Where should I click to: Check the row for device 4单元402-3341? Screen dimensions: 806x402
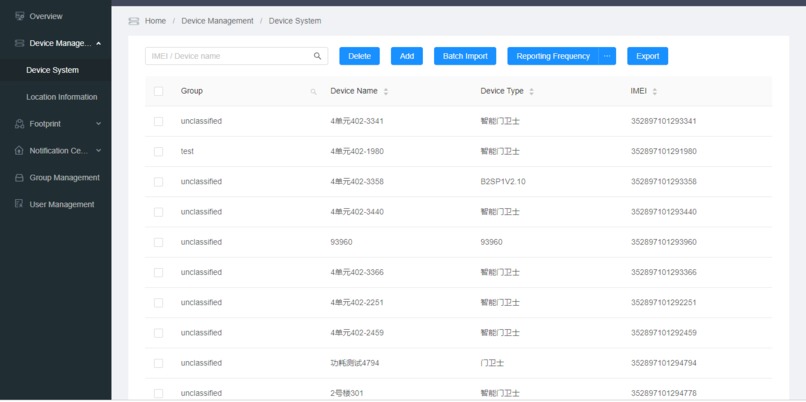coord(158,121)
